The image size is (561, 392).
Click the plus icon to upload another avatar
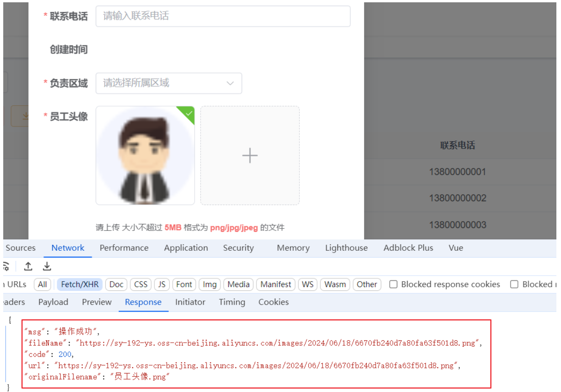click(x=250, y=155)
